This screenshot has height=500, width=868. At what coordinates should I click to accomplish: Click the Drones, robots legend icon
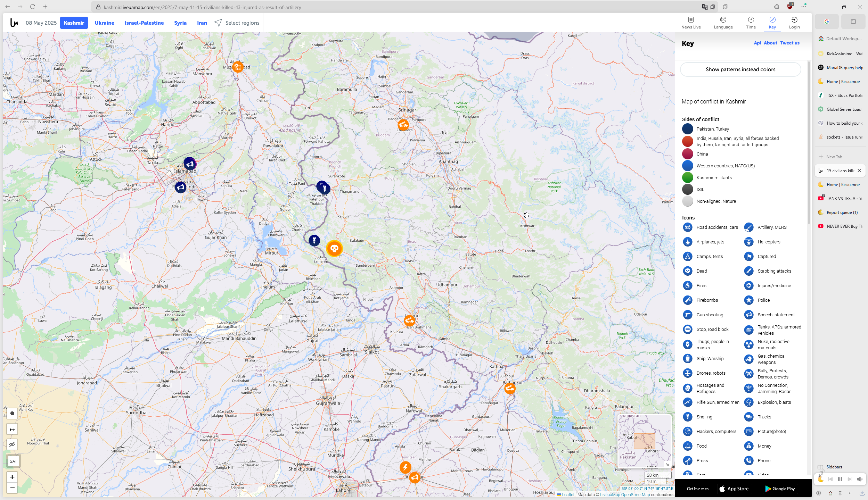click(688, 373)
